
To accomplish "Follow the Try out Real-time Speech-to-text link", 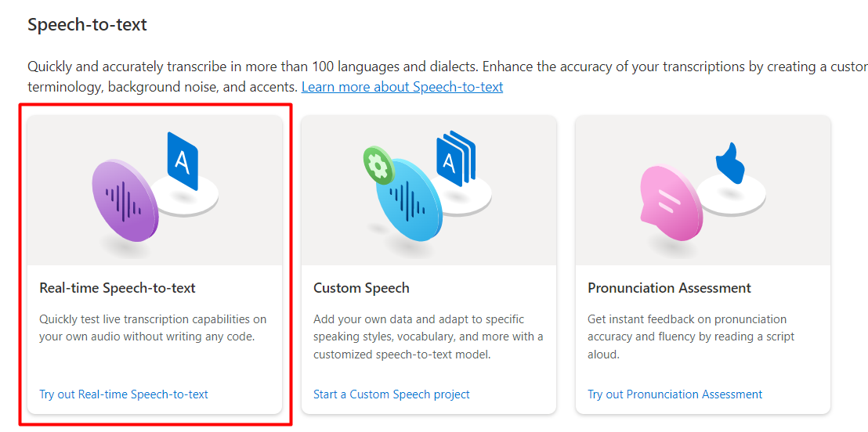I will coord(124,394).
